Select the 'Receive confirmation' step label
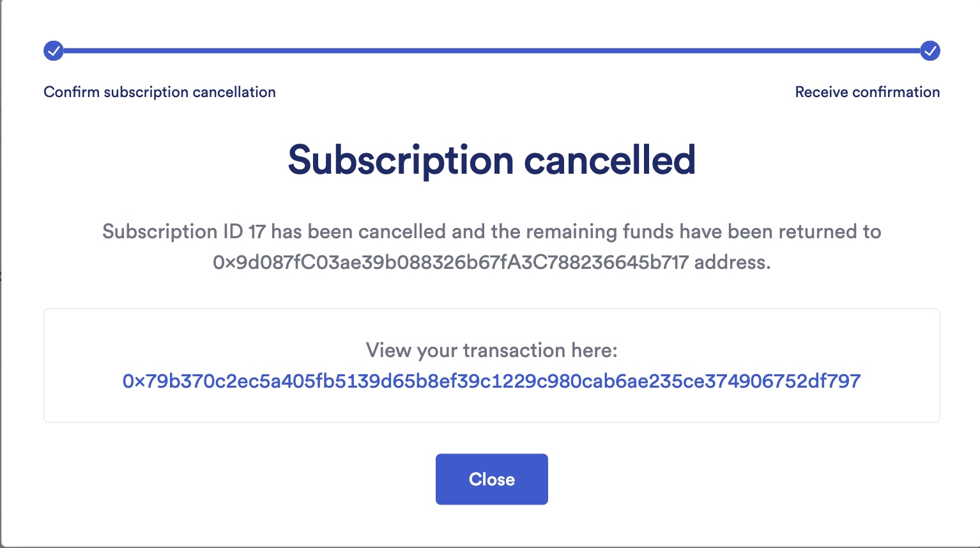The image size is (980, 548). 867,92
